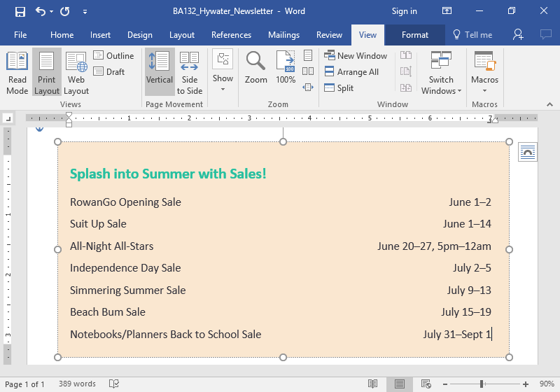
Task: Open the Mailings ribbon tab
Action: (283, 35)
